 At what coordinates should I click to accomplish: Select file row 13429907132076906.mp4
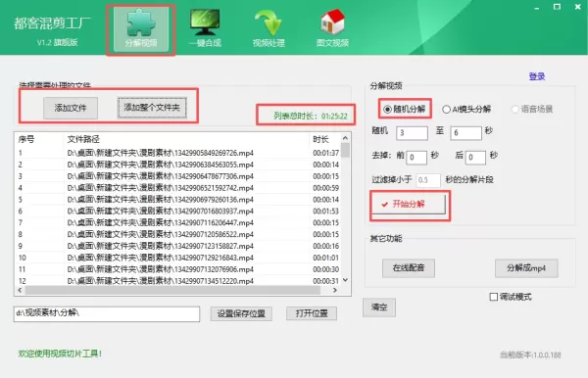pyautogui.click(x=178, y=269)
